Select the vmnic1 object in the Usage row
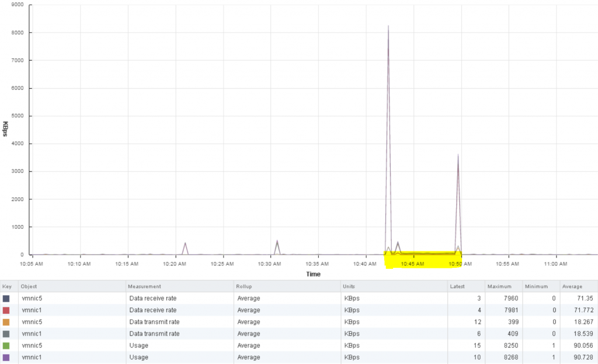The height and width of the screenshot is (364, 598). click(x=32, y=358)
